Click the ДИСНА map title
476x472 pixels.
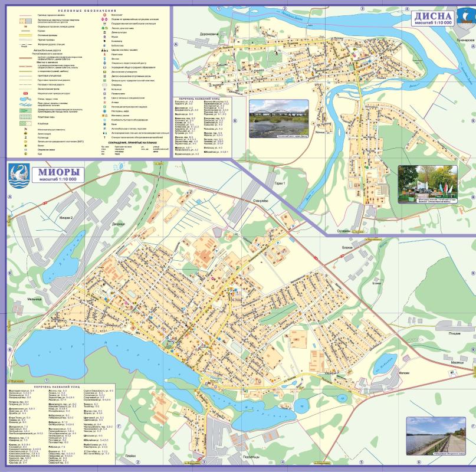click(x=434, y=15)
